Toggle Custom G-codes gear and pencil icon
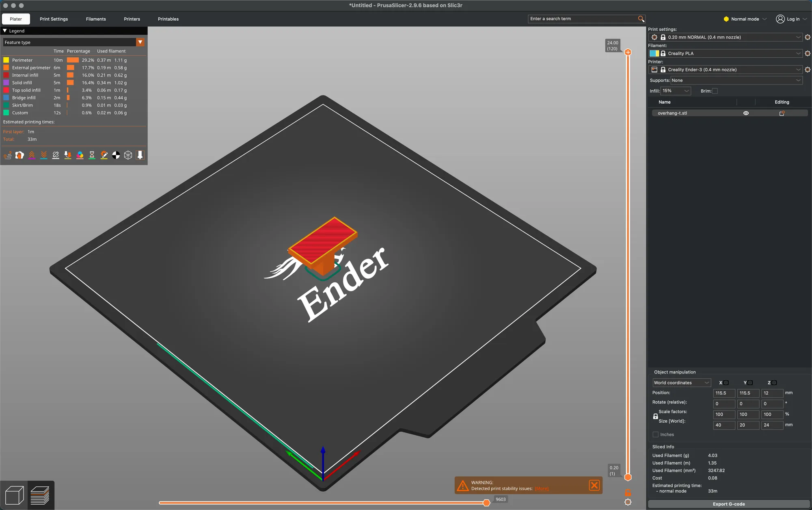The image size is (812, 510). (x=104, y=155)
